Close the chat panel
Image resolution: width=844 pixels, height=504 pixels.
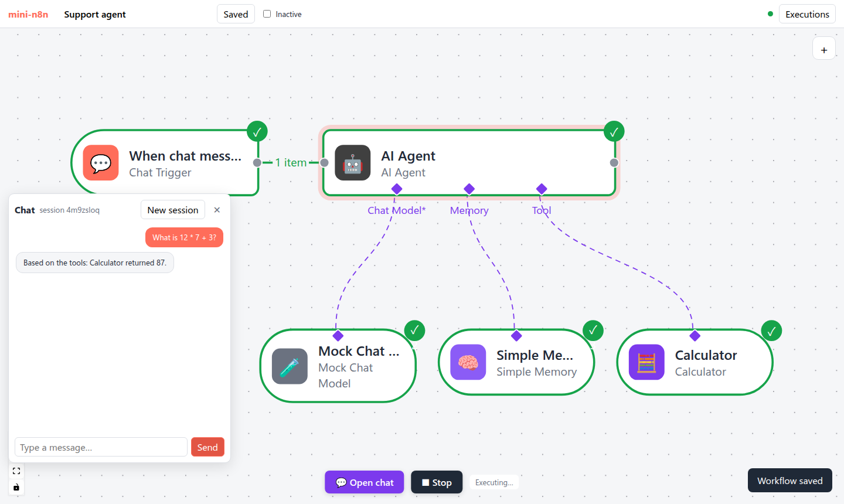[x=217, y=210]
